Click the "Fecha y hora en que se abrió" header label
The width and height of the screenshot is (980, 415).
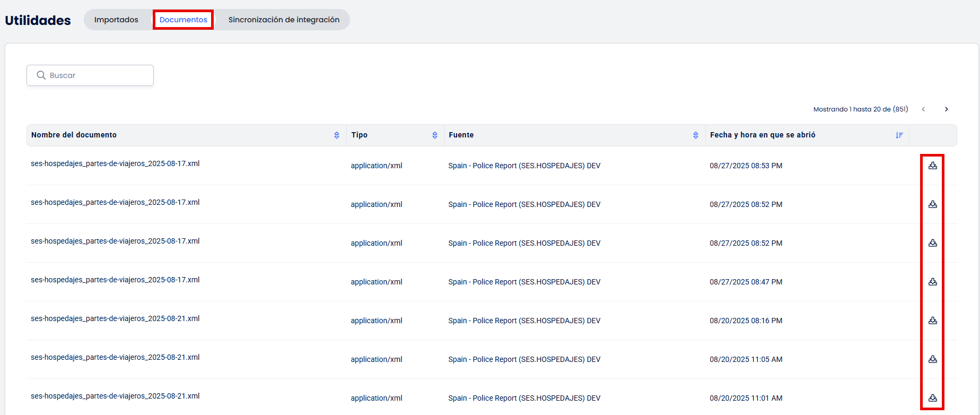point(763,135)
